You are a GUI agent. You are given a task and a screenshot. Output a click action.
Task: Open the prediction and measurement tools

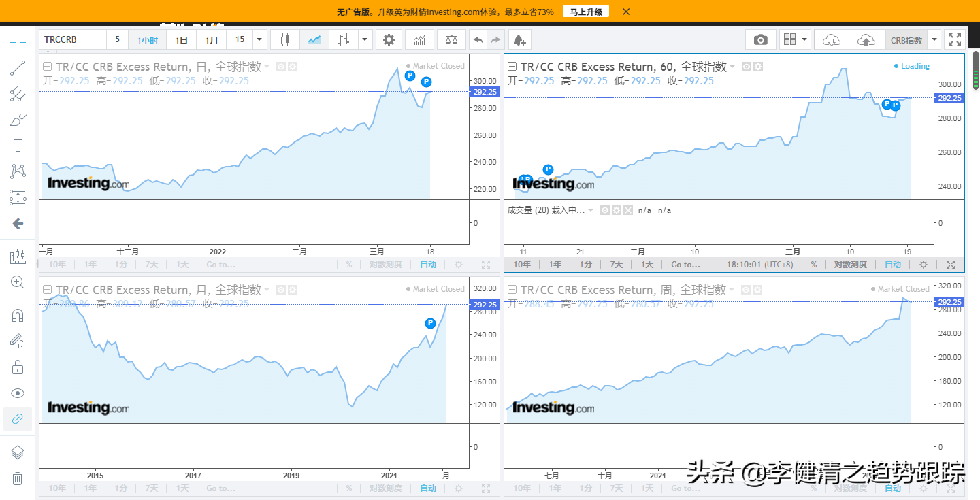pos(18,198)
